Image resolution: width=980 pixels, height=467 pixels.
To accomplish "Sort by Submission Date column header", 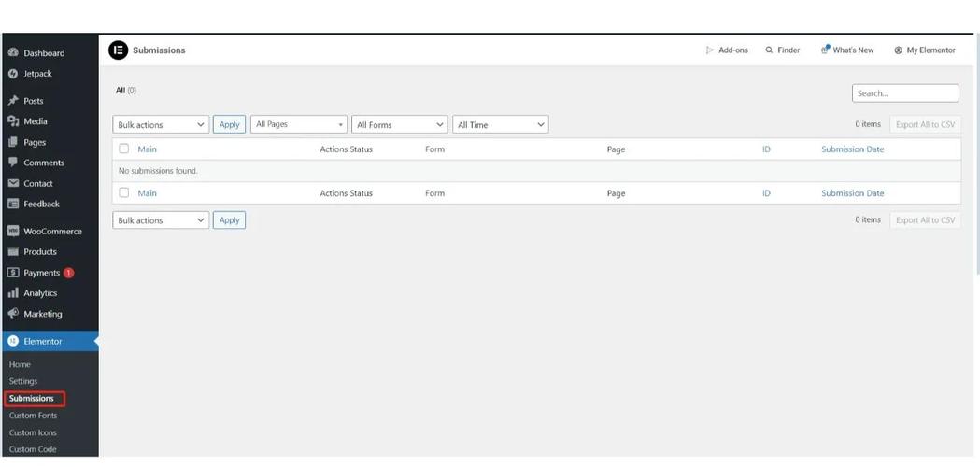I will 852,149.
